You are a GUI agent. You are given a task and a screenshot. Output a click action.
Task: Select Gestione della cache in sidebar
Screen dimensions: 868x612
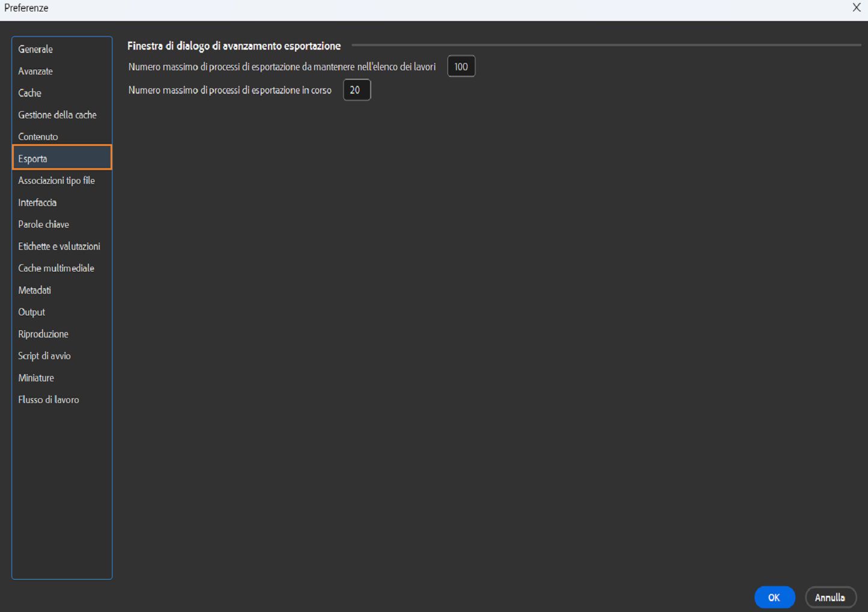point(62,115)
